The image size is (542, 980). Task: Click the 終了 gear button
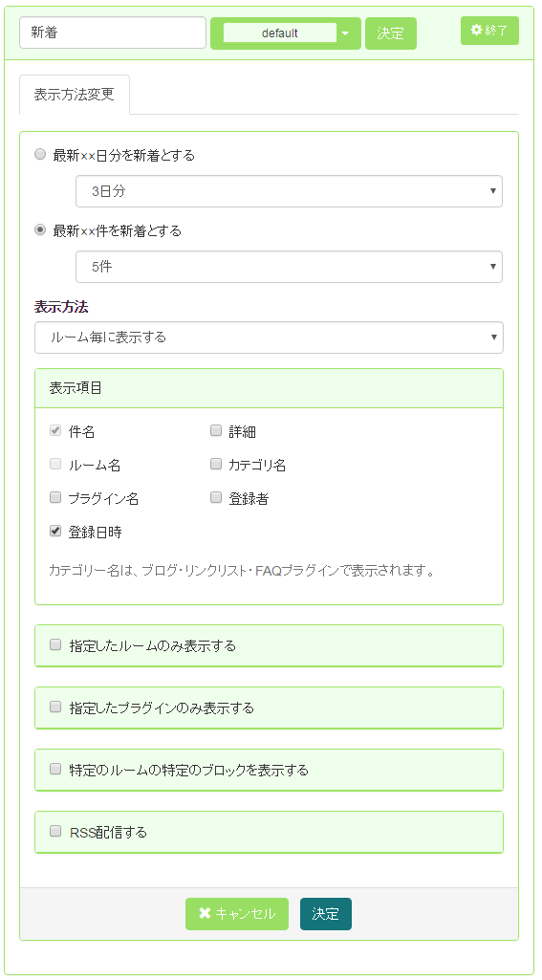coord(489,31)
